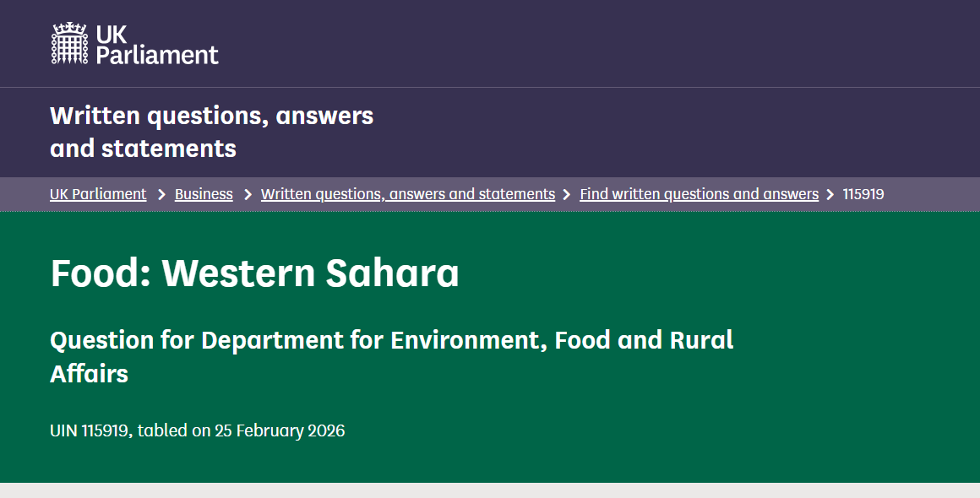
Task: Click the chevron after the UK Parliament breadcrumb
Action: [x=161, y=195]
